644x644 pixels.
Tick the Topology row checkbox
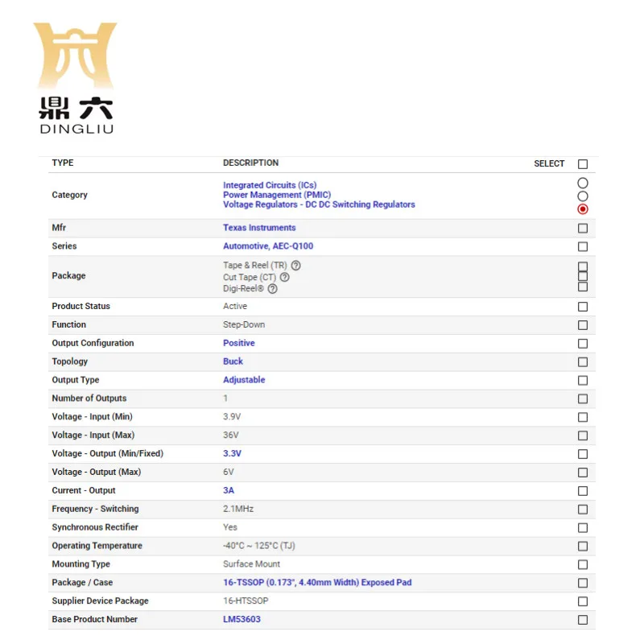(x=582, y=361)
